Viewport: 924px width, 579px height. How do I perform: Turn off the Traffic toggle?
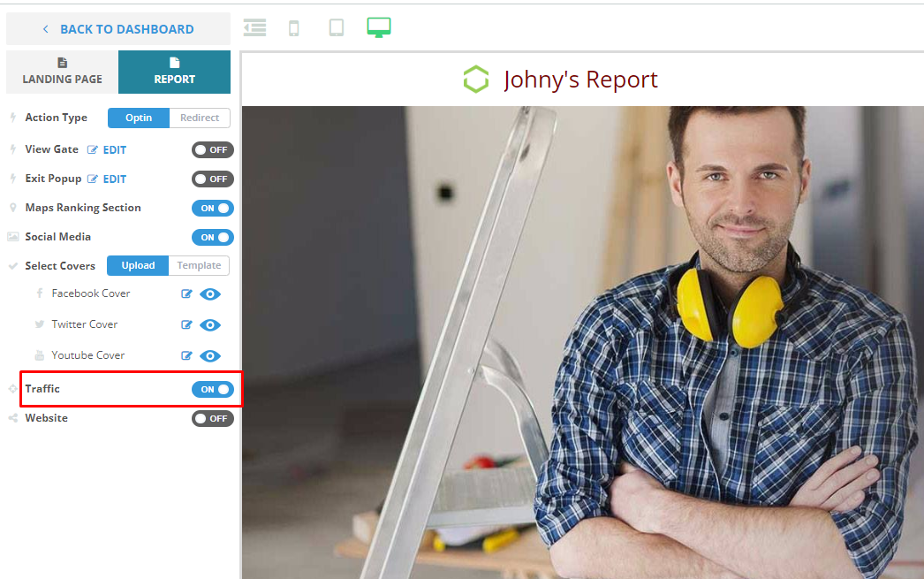coord(213,389)
